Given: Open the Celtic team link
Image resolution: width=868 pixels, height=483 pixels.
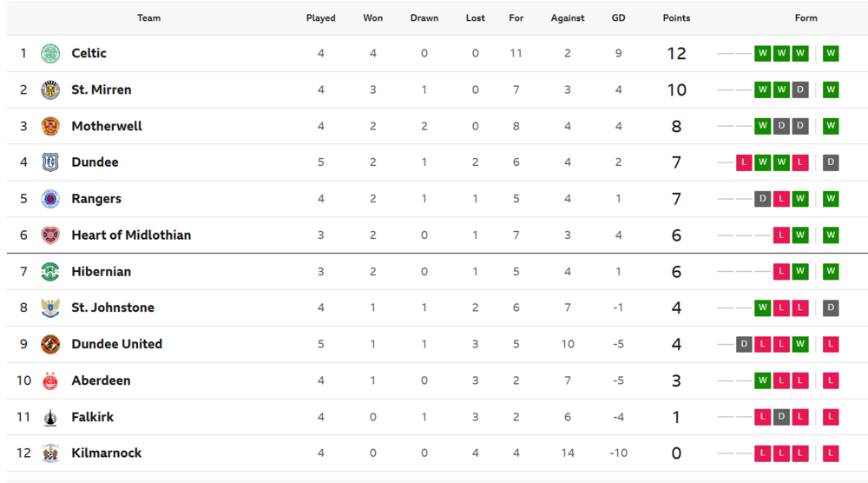Looking at the screenshot, I should [89, 53].
